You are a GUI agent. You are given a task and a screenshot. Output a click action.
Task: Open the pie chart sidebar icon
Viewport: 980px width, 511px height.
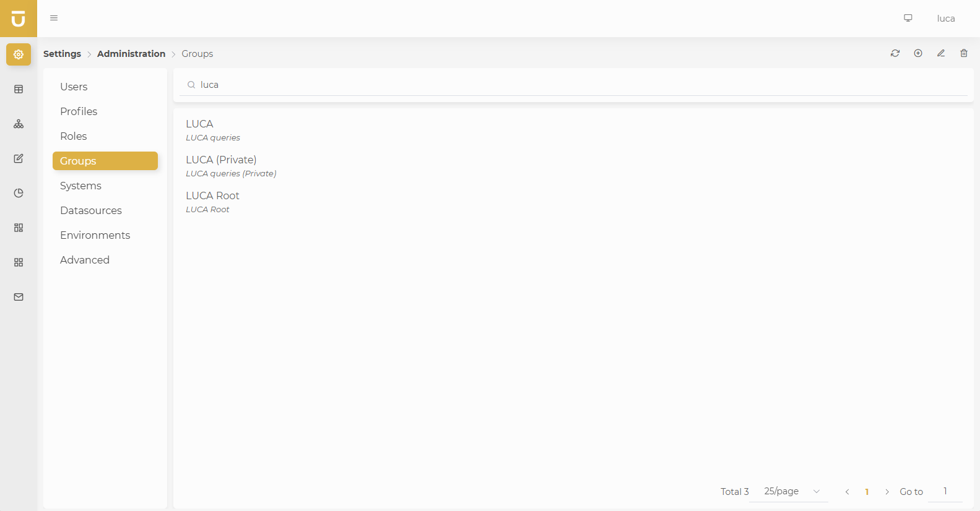point(19,193)
